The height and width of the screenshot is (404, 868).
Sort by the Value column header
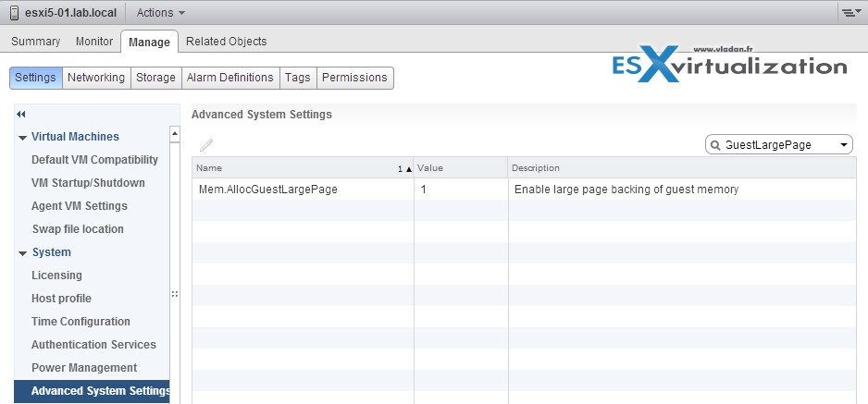coord(461,168)
